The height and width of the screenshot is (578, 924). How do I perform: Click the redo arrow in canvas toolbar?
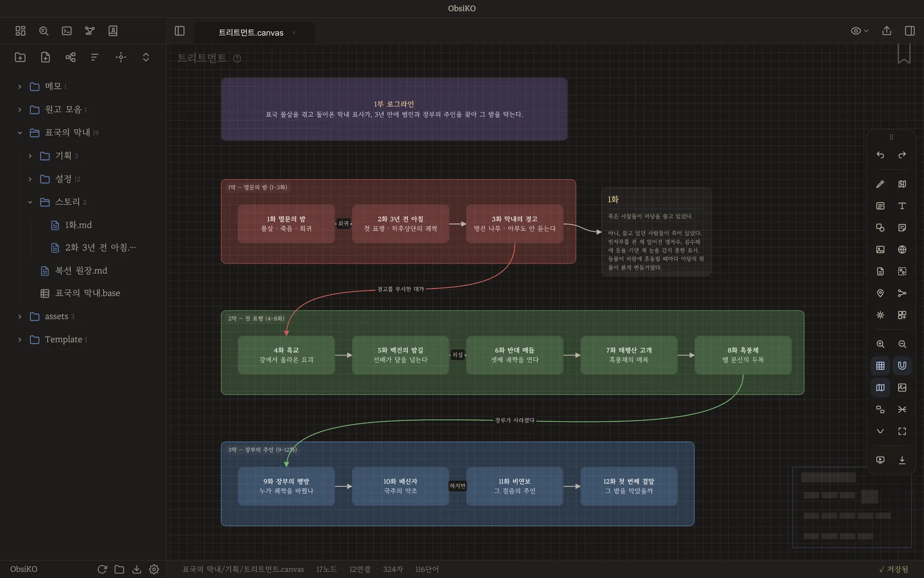[x=902, y=155]
